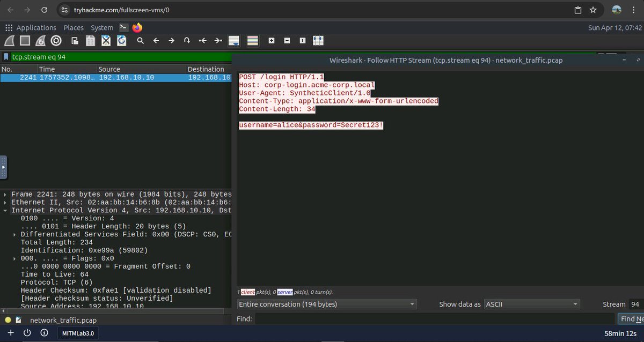Launch the terminal from the panel

pos(123,27)
